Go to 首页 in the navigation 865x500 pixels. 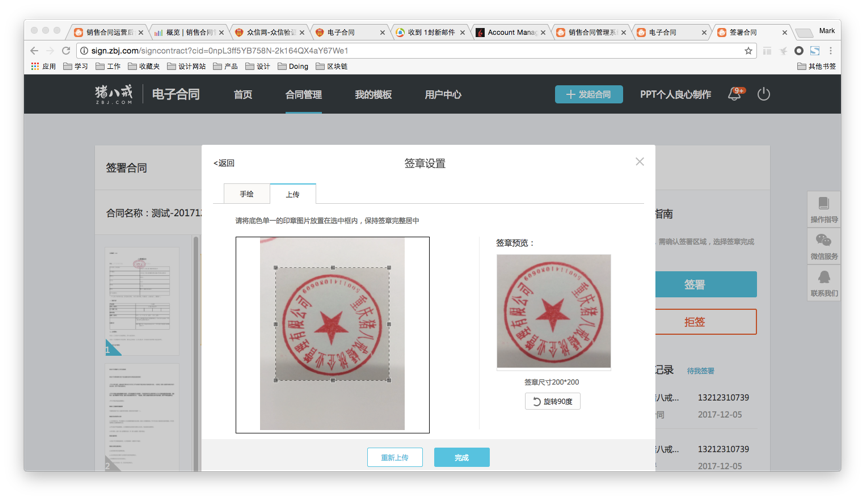(243, 94)
